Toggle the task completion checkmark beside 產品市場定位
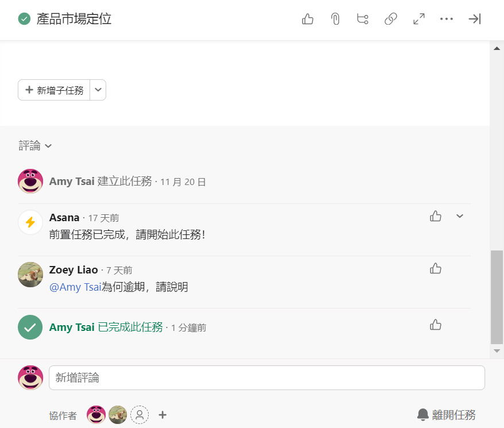 (24, 19)
